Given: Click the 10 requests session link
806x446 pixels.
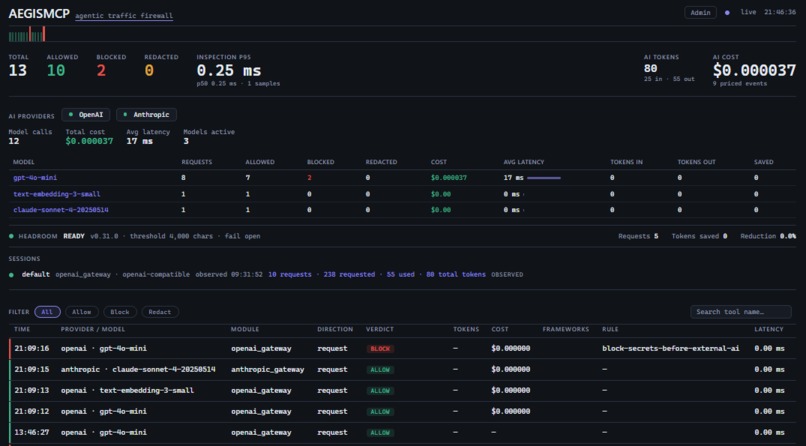Looking at the screenshot, I should coord(289,274).
